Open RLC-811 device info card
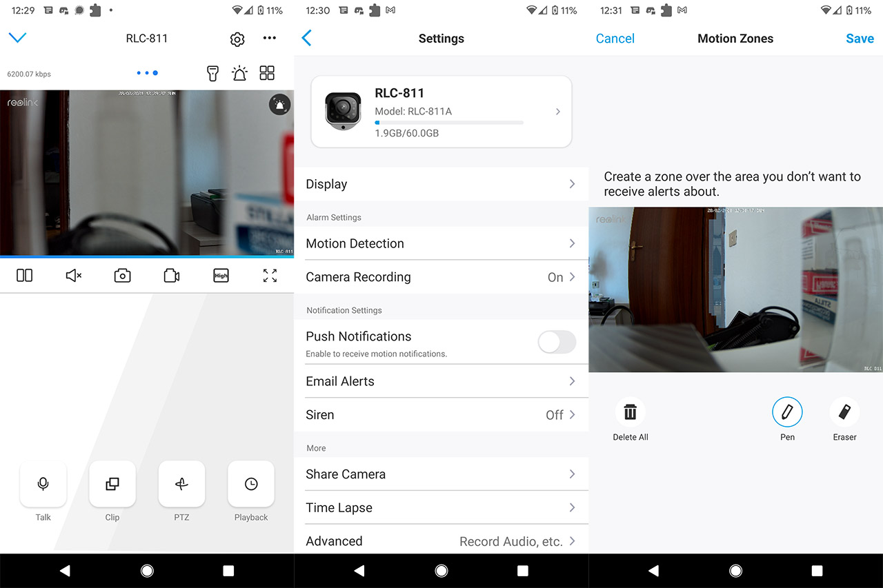Image resolution: width=883 pixels, height=588 pixels. point(441,112)
